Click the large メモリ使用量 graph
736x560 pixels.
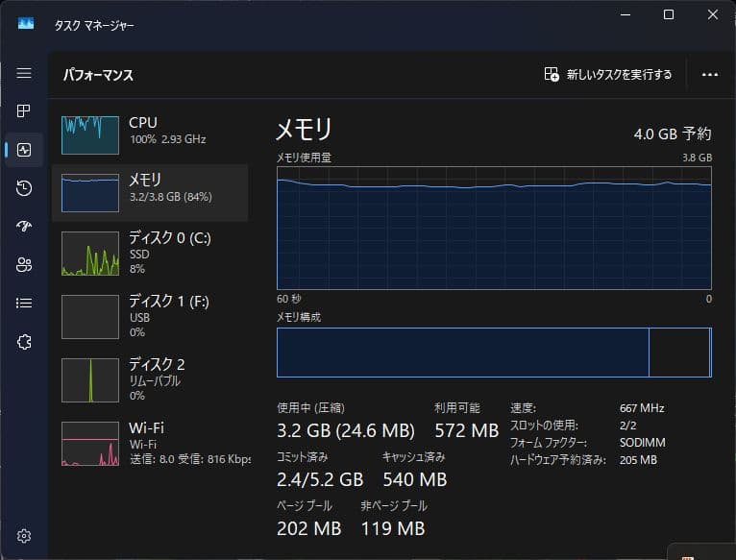pos(494,229)
